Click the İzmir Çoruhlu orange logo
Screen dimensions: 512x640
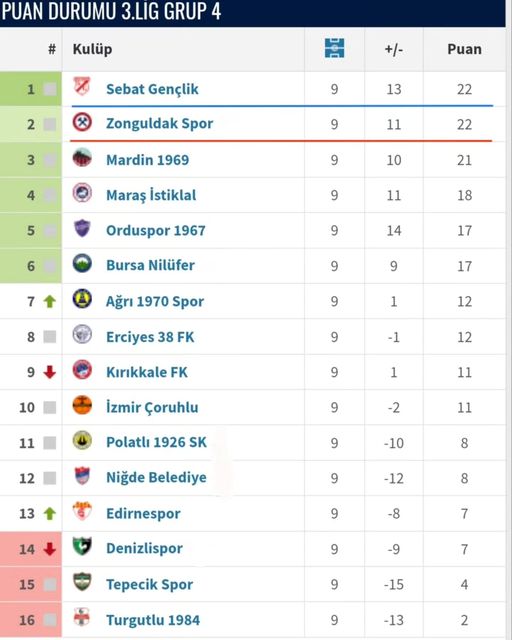(82, 405)
